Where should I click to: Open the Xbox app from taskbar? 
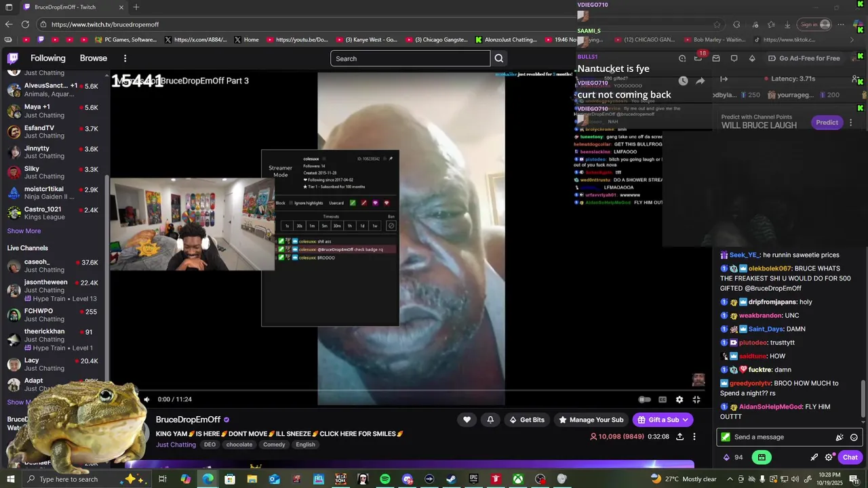click(517, 479)
